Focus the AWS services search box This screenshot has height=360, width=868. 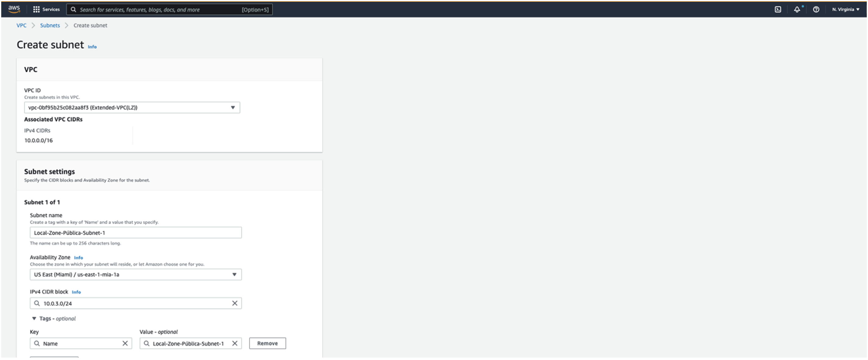(x=158, y=9)
